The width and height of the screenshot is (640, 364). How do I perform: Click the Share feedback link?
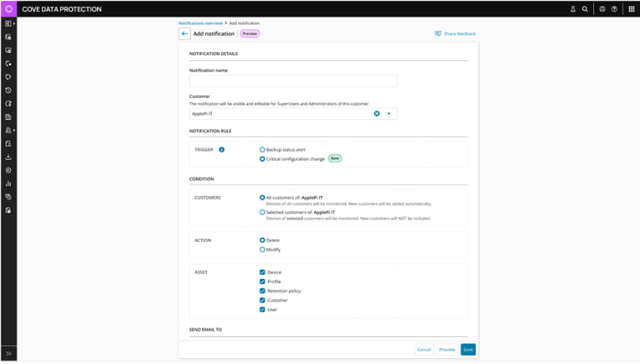point(455,34)
